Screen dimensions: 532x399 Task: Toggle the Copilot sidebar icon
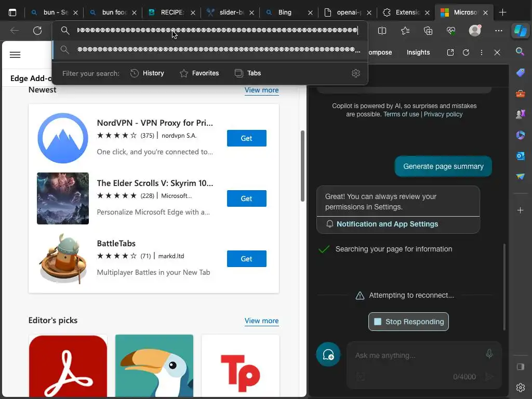(x=520, y=31)
